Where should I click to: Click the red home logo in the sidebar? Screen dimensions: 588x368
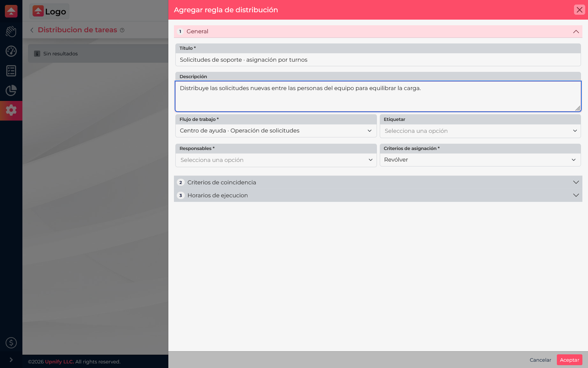pos(11,11)
